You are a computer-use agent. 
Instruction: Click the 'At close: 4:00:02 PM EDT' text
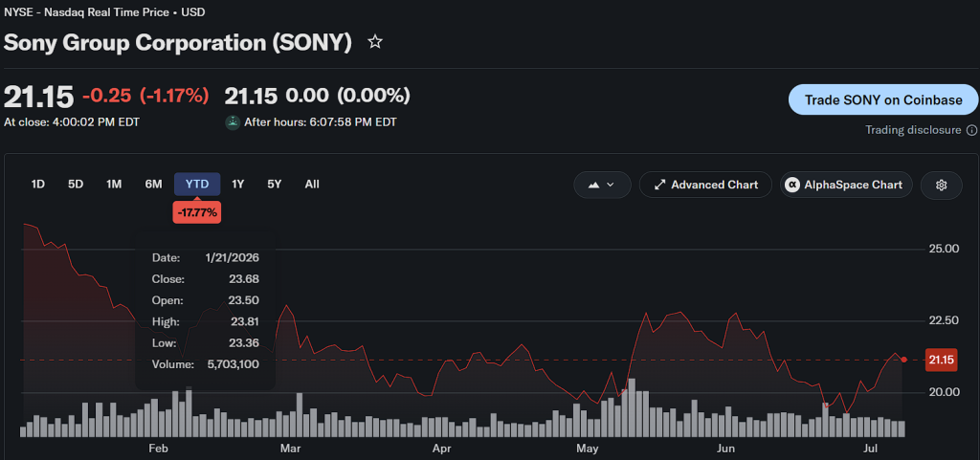click(72, 122)
